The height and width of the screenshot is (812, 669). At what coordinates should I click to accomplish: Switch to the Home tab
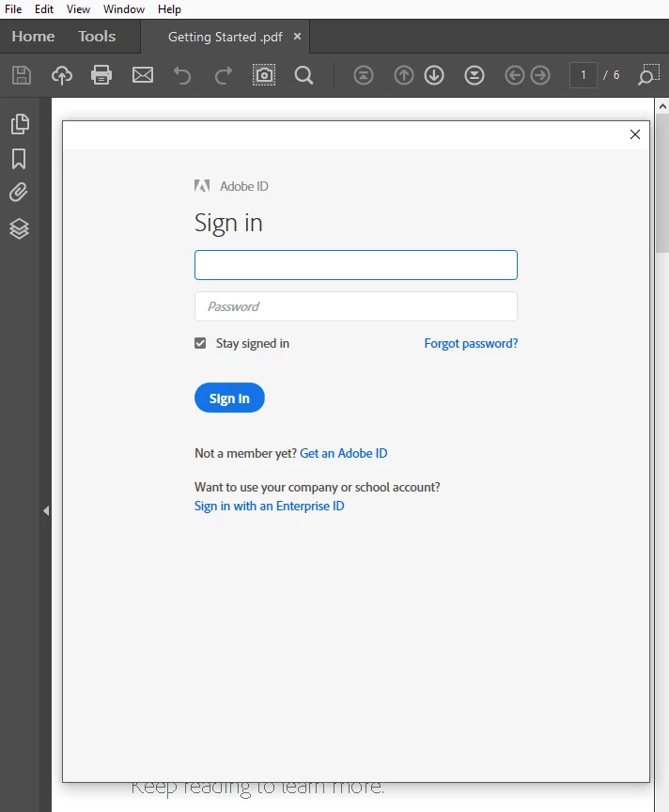point(33,37)
